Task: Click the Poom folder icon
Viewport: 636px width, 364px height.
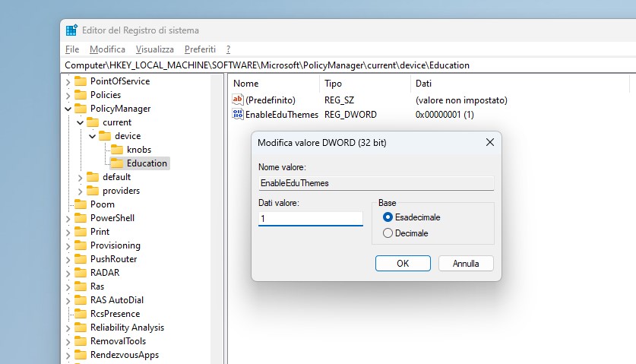Action: 81,204
